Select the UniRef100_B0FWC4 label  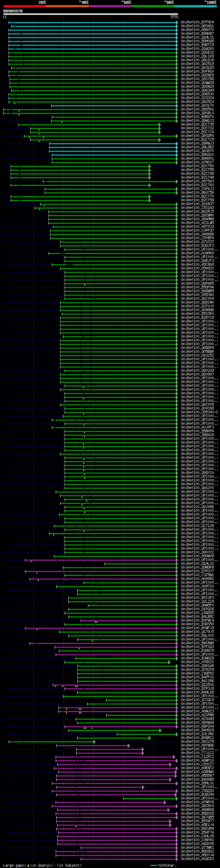(197, 621)
